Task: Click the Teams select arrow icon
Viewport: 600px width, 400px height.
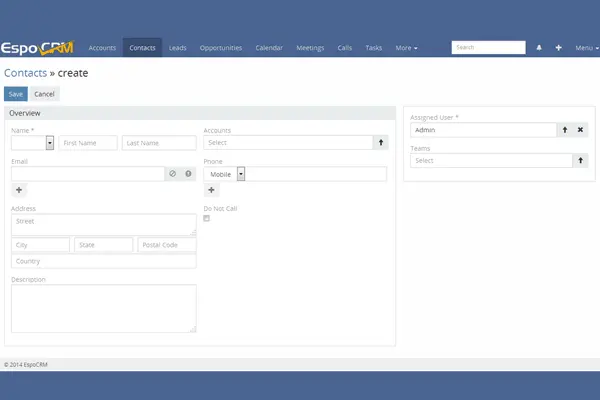Action: [x=580, y=160]
